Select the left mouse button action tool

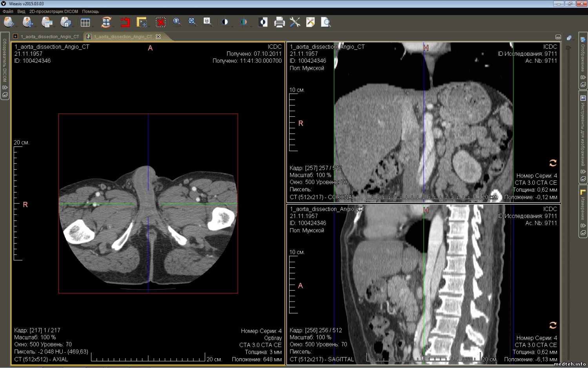9,22
